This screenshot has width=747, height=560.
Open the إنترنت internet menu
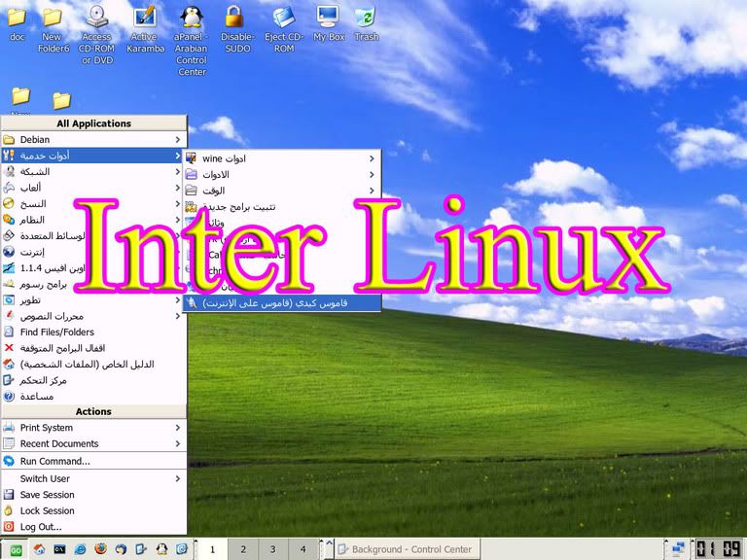tap(93, 252)
